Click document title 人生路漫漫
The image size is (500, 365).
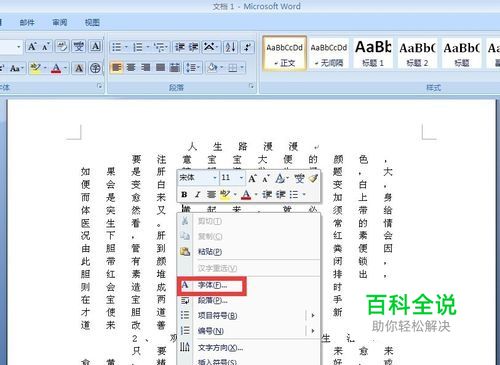click(x=243, y=146)
